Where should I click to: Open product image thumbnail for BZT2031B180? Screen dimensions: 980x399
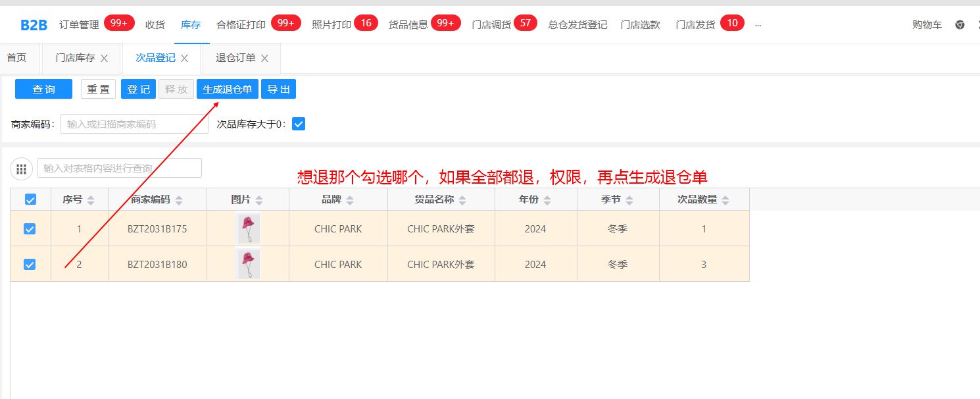248,264
